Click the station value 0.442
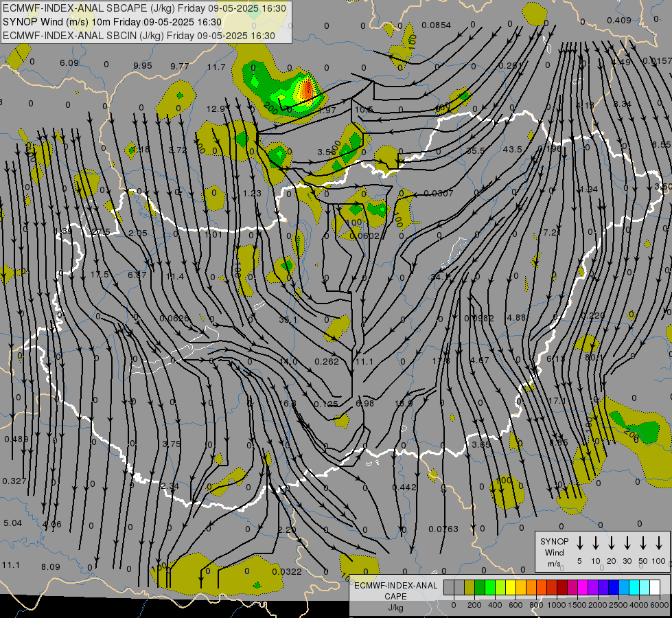672x618 pixels. click(x=404, y=488)
